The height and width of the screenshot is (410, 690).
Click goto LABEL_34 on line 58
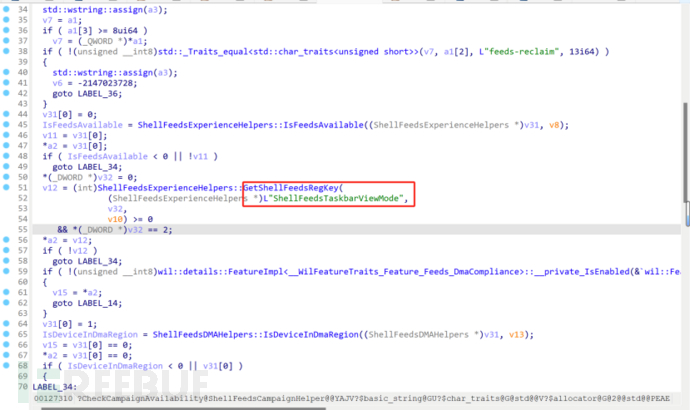pos(87,261)
